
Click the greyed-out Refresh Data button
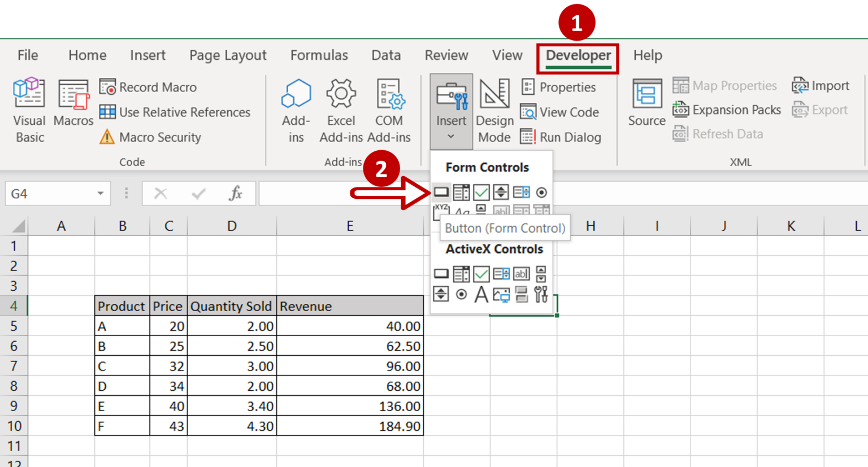(x=718, y=134)
